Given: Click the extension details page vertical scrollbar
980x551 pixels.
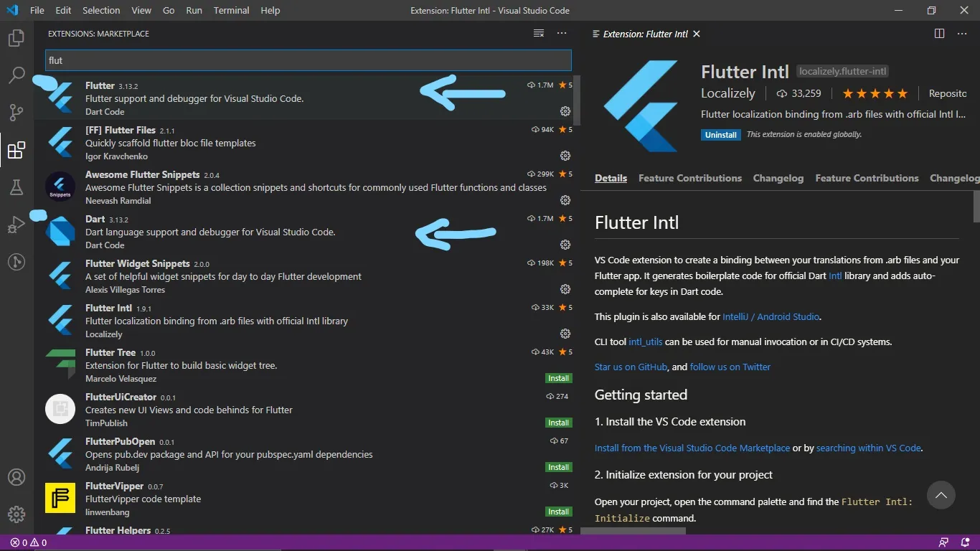Looking at the screenshot, I should pos(976,207).
